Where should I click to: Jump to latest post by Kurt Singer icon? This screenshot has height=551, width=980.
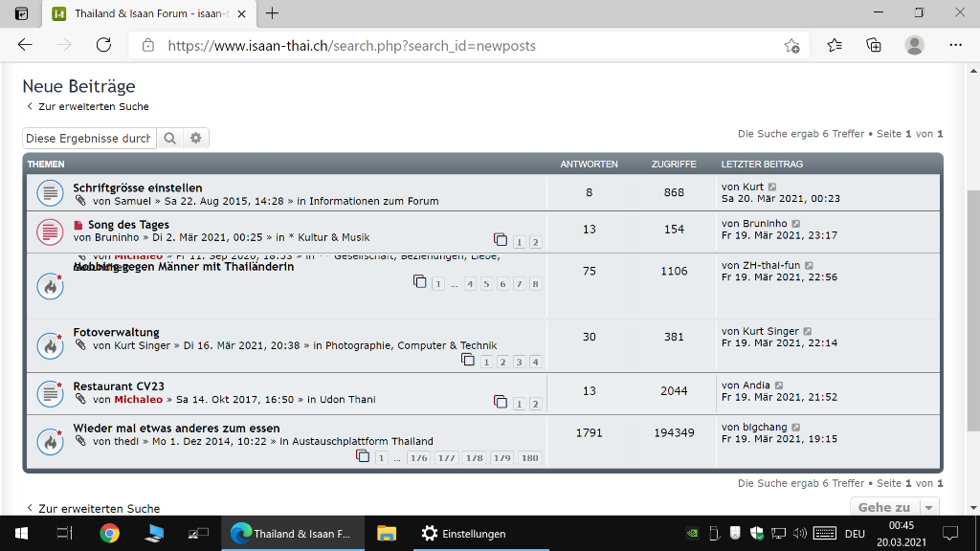click(808, 331)
